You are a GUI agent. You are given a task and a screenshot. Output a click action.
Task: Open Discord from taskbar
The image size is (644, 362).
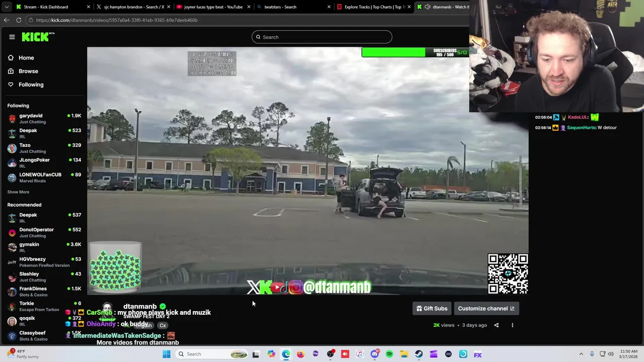374,354
